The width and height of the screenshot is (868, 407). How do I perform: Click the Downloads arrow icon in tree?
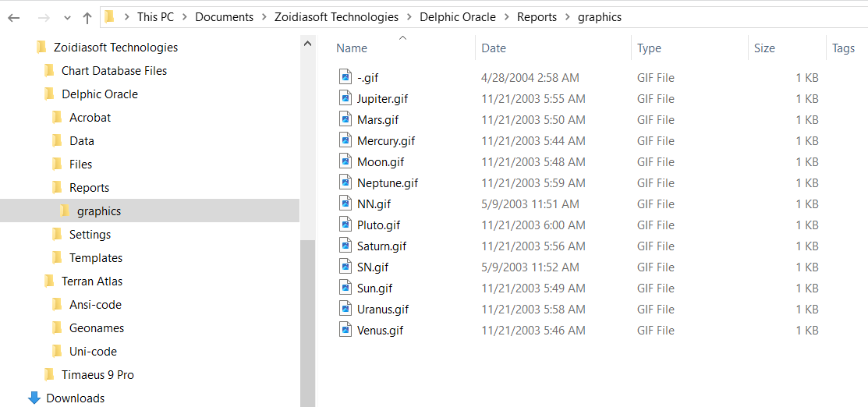point(34,398)
